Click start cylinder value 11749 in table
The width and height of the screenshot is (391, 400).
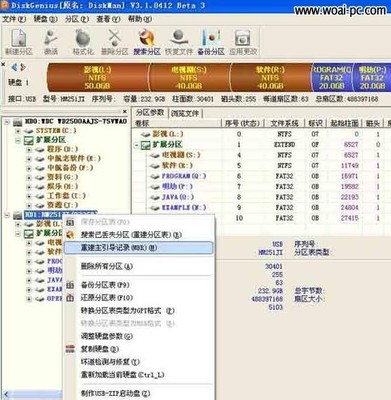349,166
